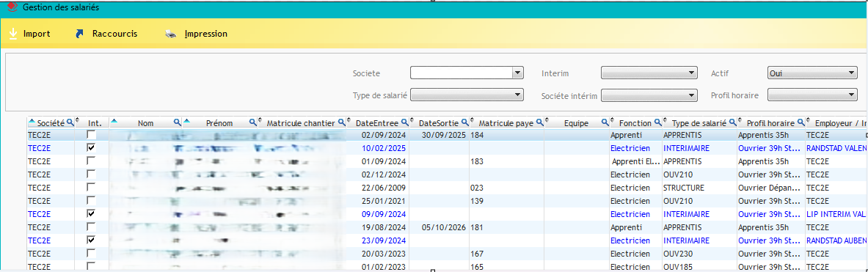868x272 pixels.
Task: Select the Matricule paye cell 139
Action: [506, 201]
